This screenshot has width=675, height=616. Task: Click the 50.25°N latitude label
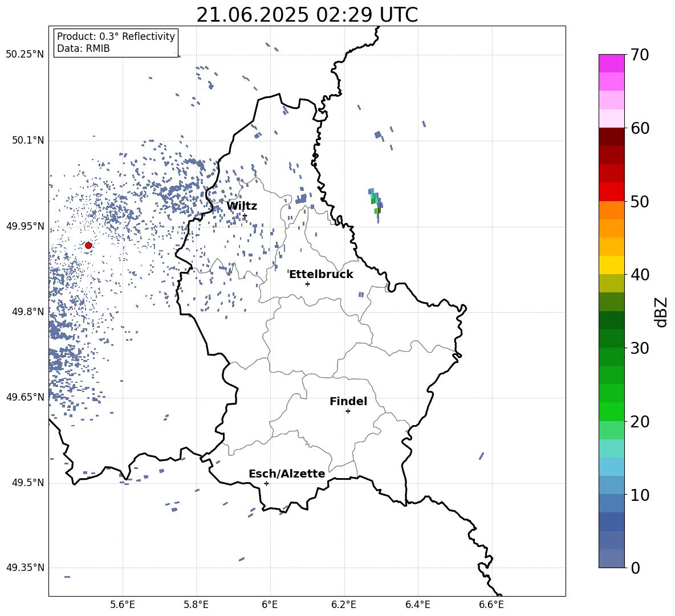tap(25, 55)
